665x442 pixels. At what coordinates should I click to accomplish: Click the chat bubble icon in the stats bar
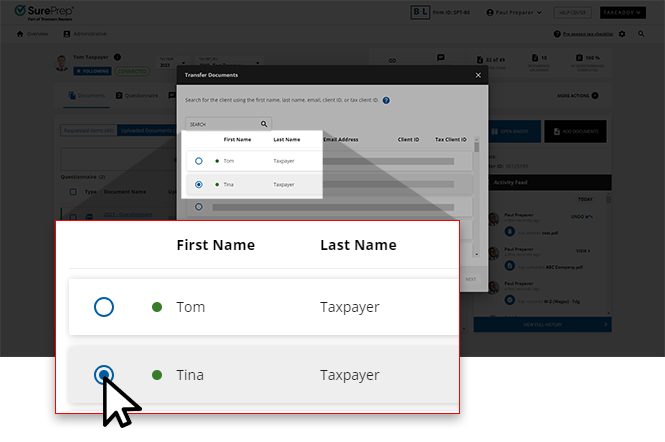click(441, 57)
